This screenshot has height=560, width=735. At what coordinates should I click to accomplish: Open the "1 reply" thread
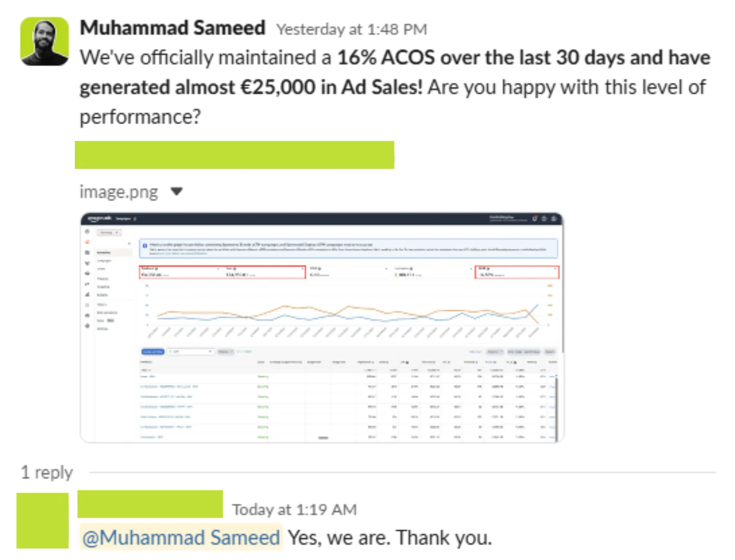(x=46, y=472)
